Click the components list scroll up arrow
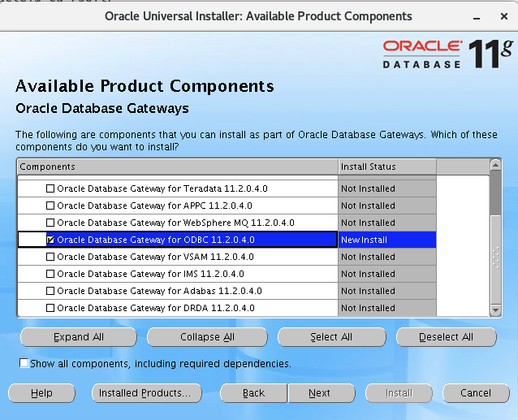This screenshot has height=420, width=518. point(495,165)
